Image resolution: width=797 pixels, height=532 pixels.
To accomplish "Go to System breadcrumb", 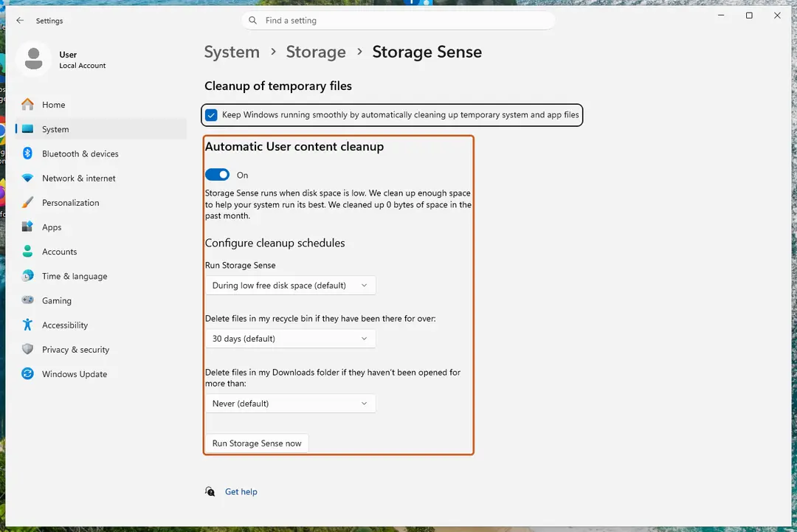I will [x=232, y=52].
